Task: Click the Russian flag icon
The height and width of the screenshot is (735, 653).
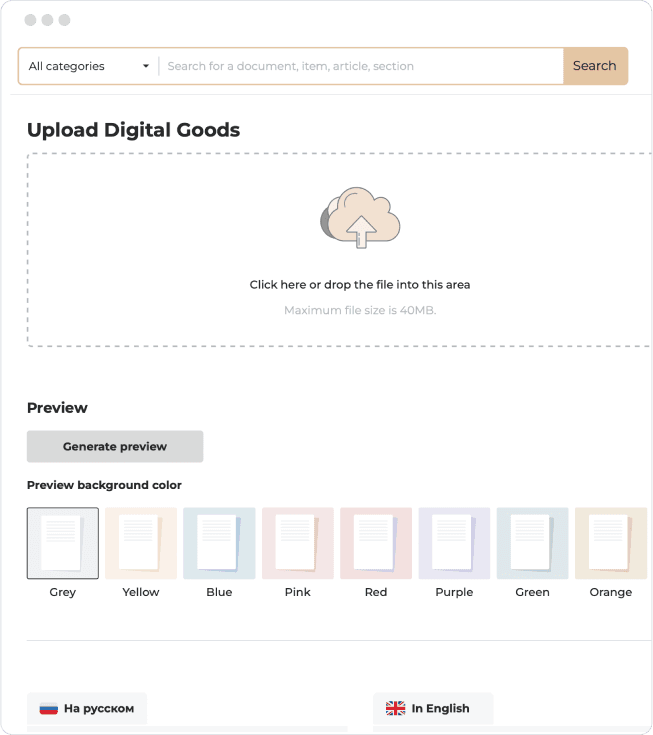Action: coord(48,709)
